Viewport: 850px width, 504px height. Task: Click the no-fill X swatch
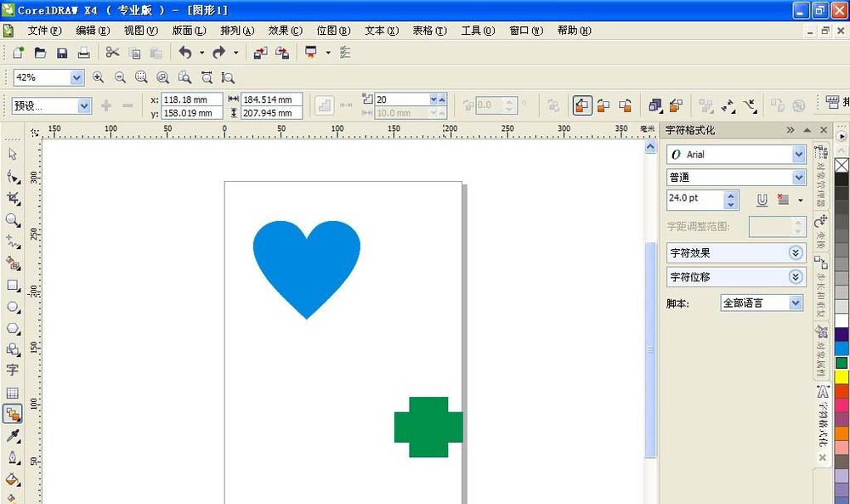point(841,165)
